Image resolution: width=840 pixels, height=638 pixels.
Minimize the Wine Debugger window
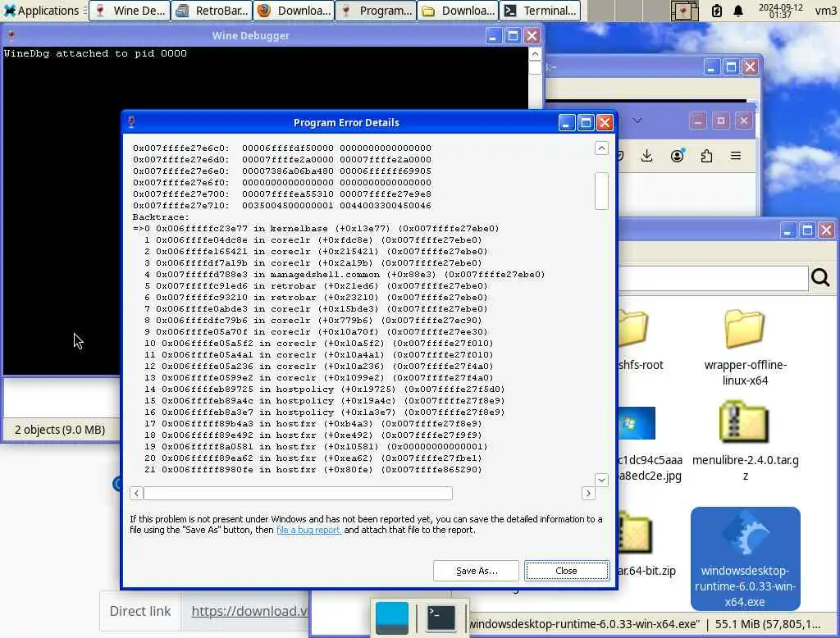click(493, 36)
